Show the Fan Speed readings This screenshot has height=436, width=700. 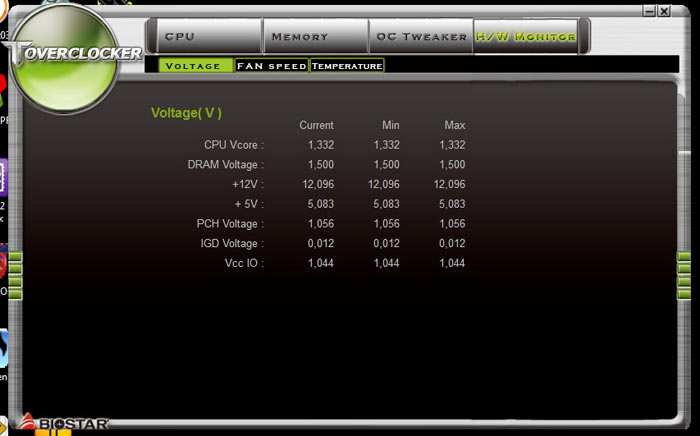(271, 66)
